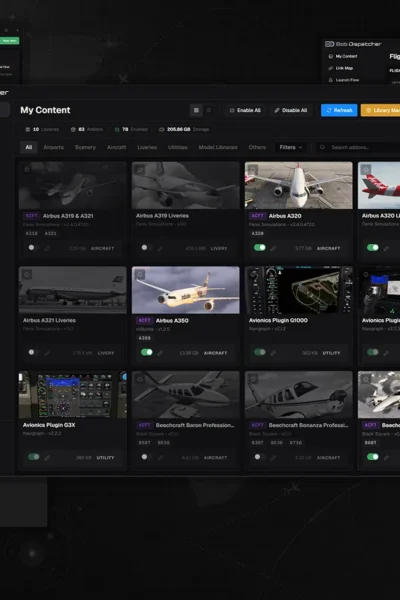Click the Bob Dispatcher logo icon
The image size is (400, 600).
[329, 44]
